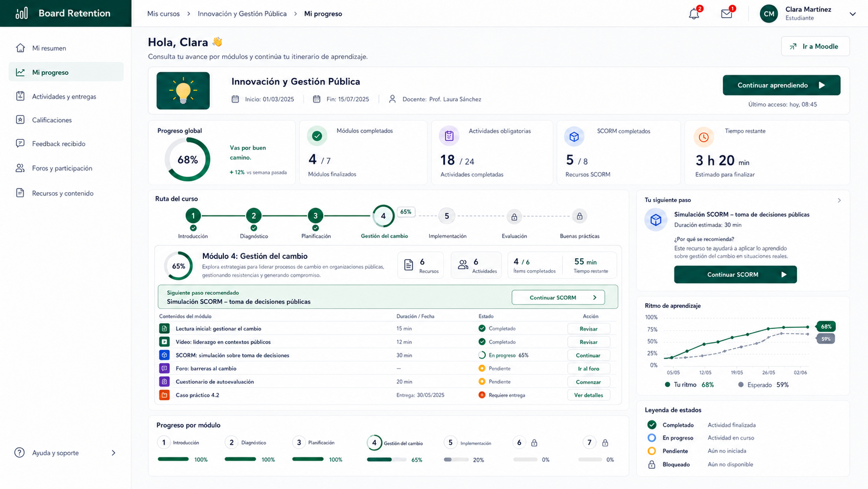Image resolution: width=868 pixels, height=489 pixels.
Task: Click Continuar aprendiendo button
Action: pyautogui.click(x=781, y=85)
